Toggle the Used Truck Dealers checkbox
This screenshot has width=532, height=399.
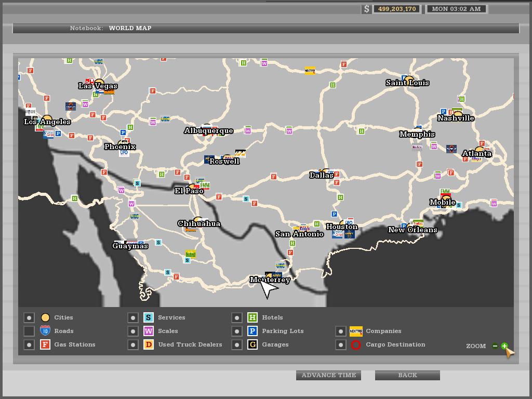133,345
